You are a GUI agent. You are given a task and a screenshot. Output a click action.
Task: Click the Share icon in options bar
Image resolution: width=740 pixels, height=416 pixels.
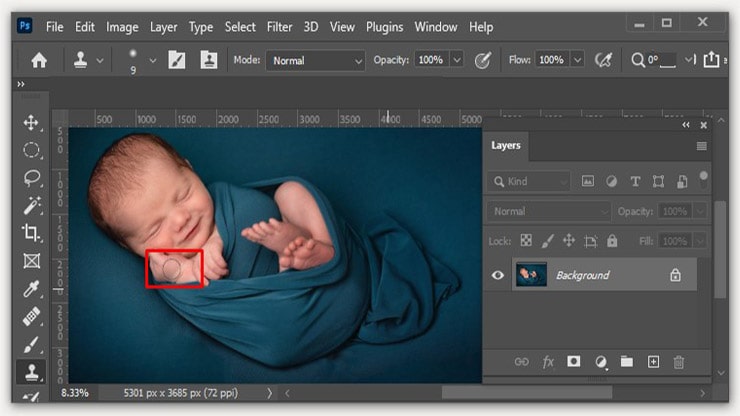[x=711, y=59]
